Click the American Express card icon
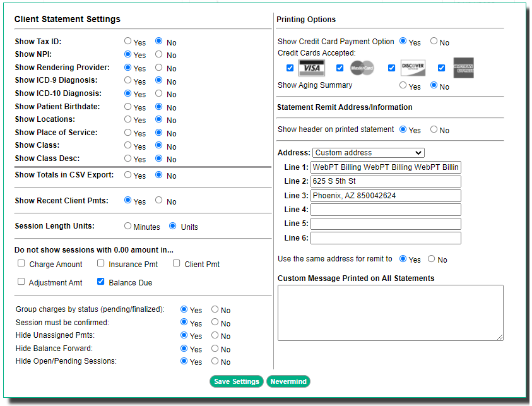The height and width of the screenshot is (406, 532). 464,68
